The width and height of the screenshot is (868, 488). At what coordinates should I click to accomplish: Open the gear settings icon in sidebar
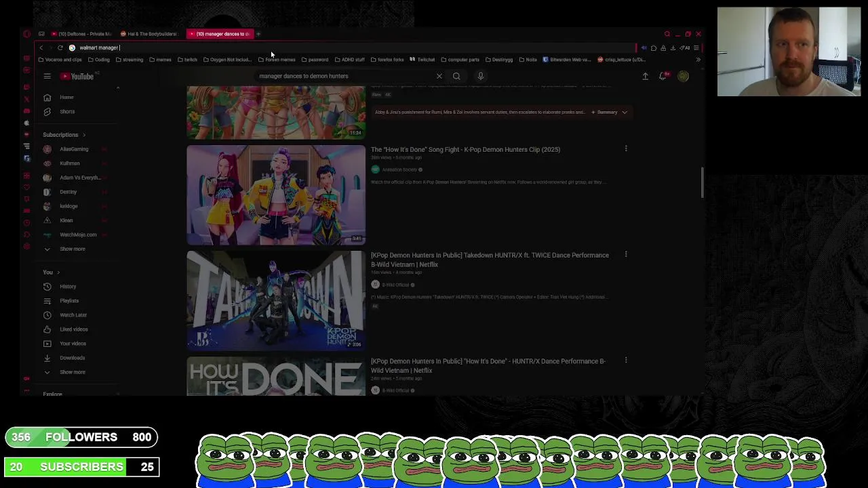(x=26, y=247)
